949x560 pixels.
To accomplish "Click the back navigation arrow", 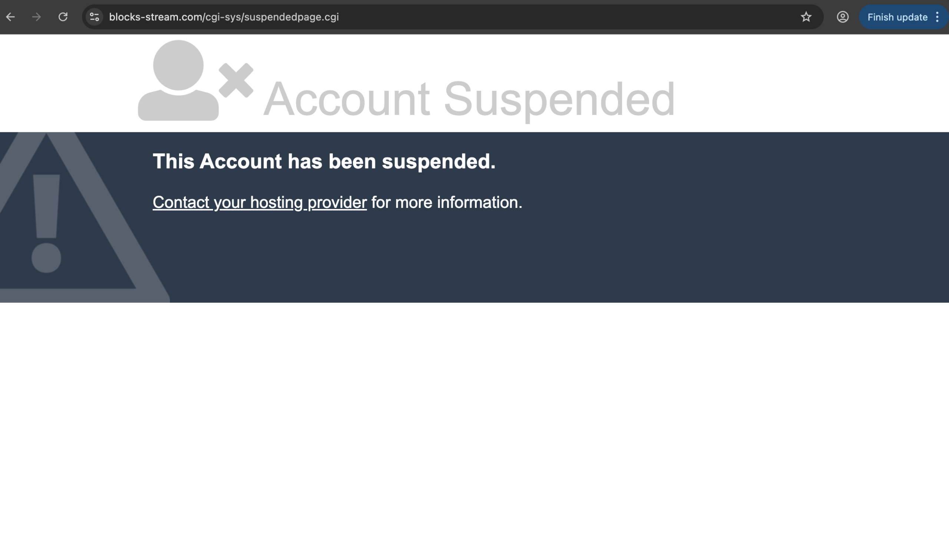I will [11, 17].
